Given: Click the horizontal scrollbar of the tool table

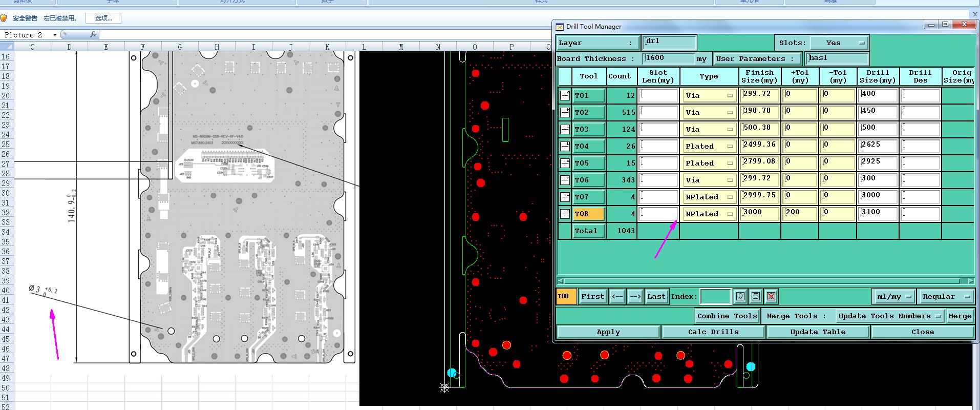Looking at the screenshot, I should (765, 281).
